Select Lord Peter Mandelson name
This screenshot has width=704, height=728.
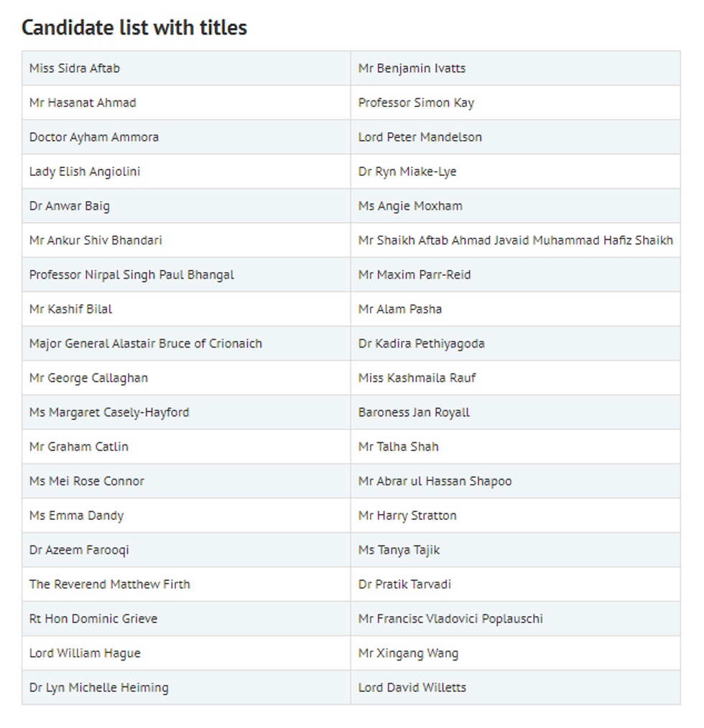[x=420, y=137]
